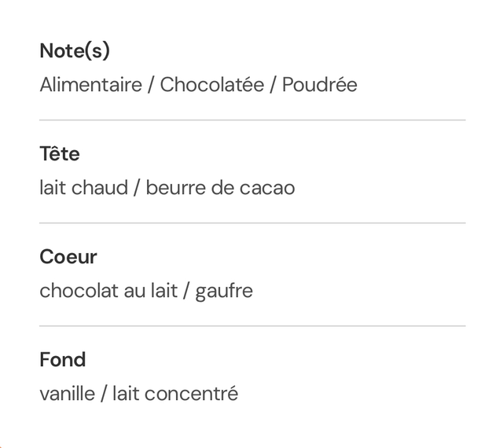503x448 pixels.
Task: Select the lait chaud top note
Action: coord(83,188)
